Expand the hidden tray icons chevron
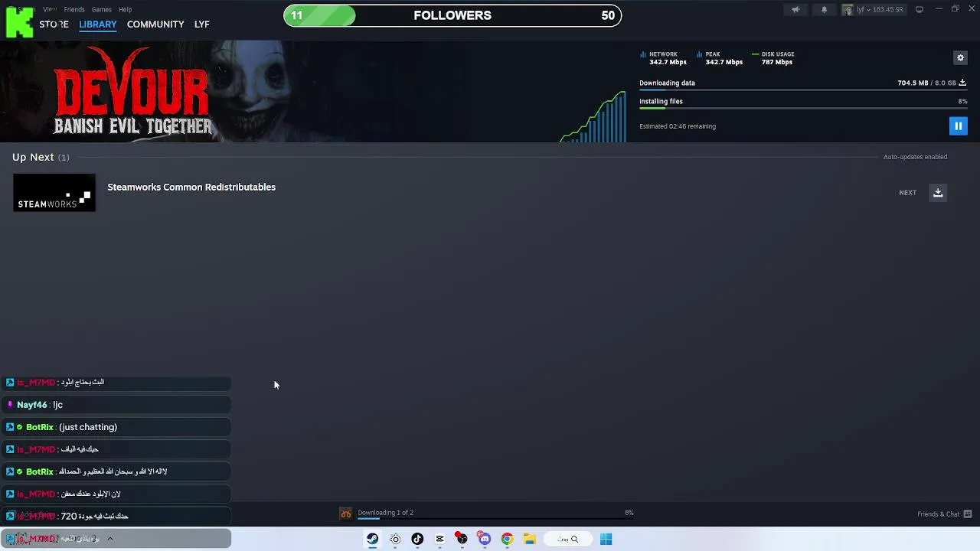 pos(110,539)
